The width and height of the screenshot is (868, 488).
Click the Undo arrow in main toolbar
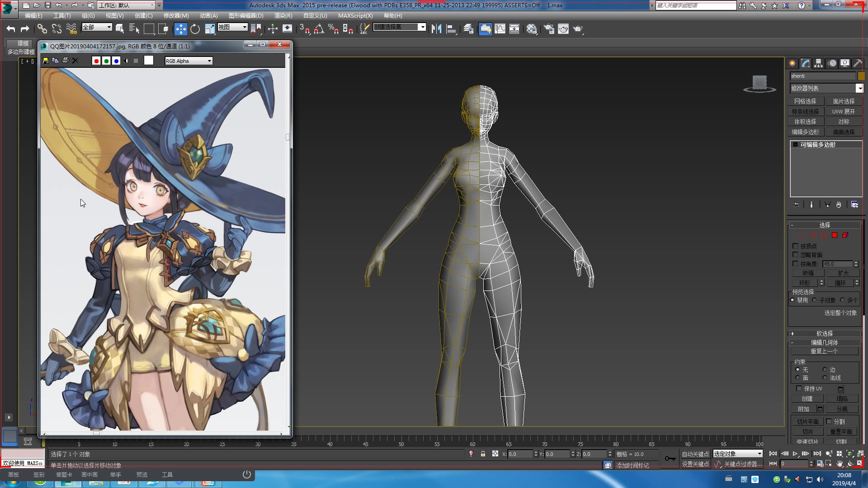coord(11,29)
